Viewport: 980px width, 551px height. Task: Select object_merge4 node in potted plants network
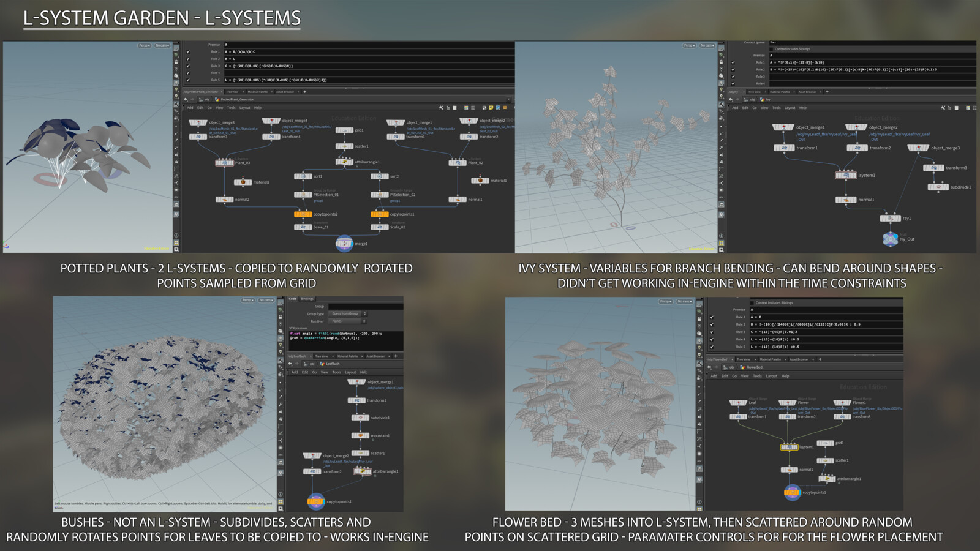tap(271, 121)
